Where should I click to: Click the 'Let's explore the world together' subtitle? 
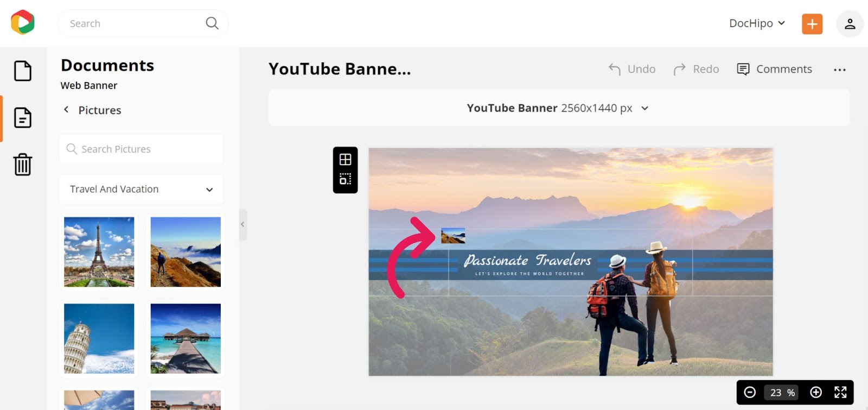coord(529,274)
